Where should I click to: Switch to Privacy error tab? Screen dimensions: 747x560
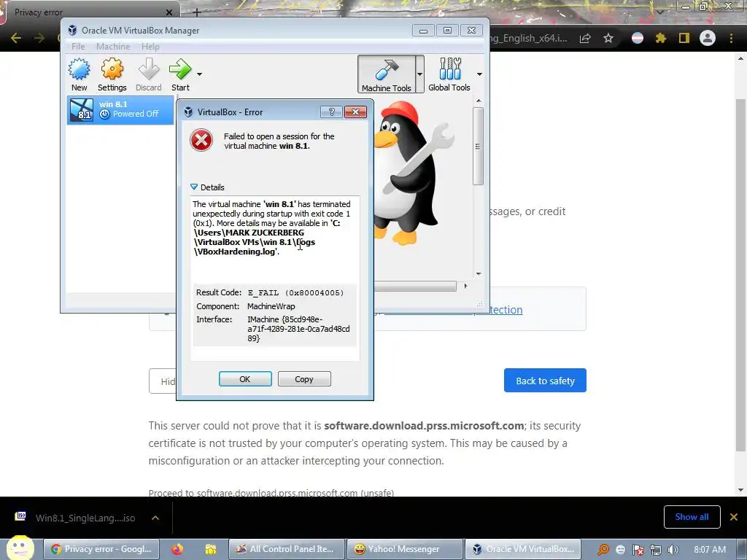pyautogui.click(x=90, y=12)
